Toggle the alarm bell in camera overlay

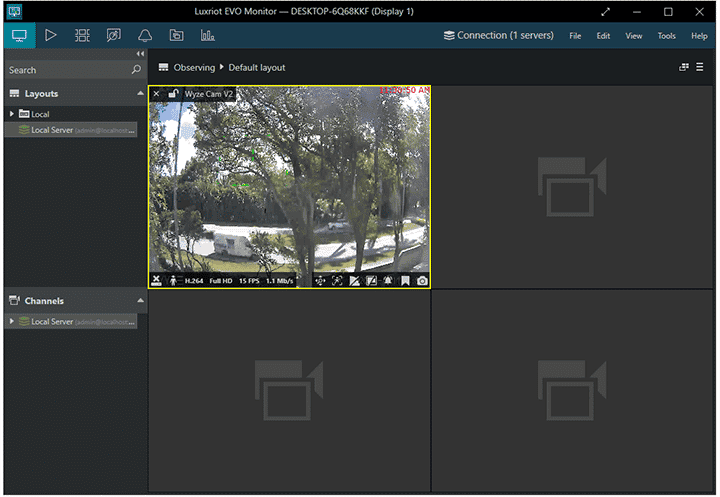point(386,281)
